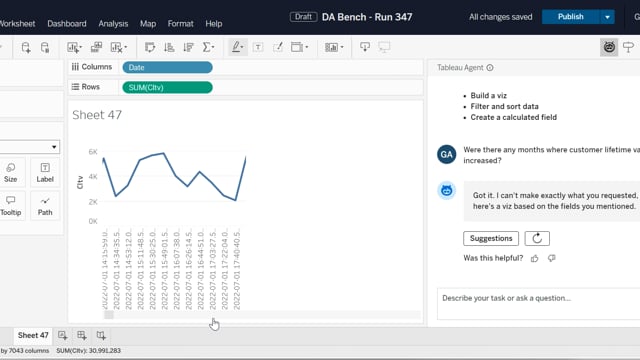The image size is (640, 360).
Task: Click the Suggestions button
Action: click(491, 238)
